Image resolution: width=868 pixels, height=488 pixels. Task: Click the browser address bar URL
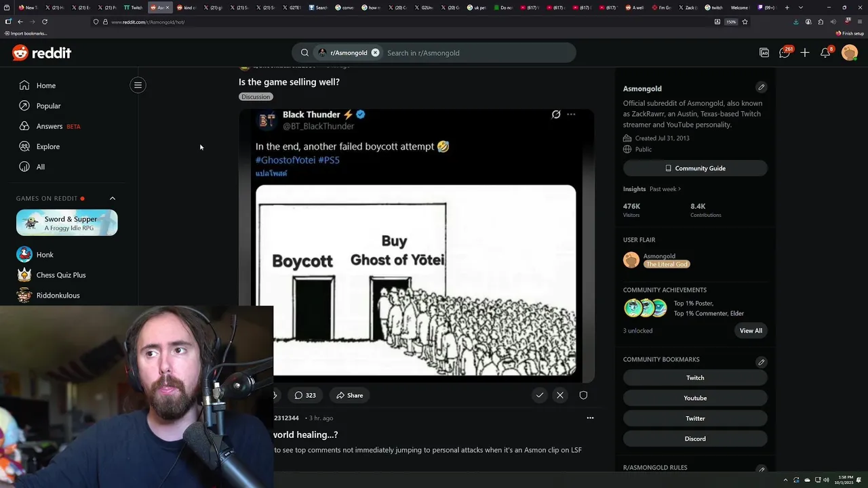click(x=148, y=22)
